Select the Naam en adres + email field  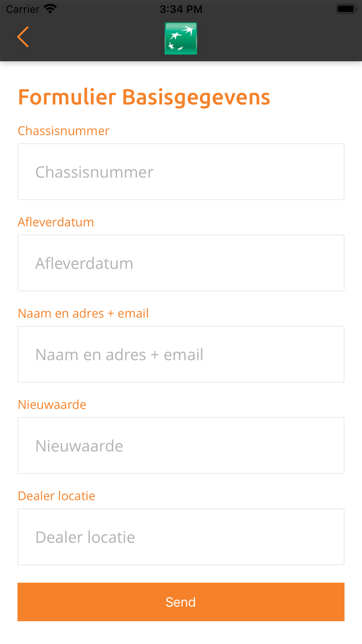pyautogui.click(x=181, y=354)
